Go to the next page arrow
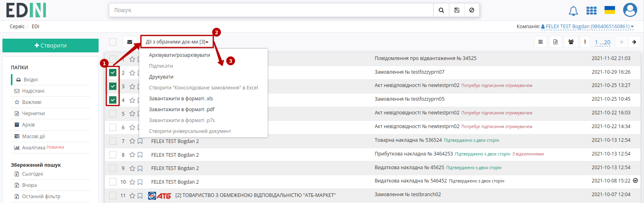This screenshot has height=203, width=644. (x=634, y=42)
